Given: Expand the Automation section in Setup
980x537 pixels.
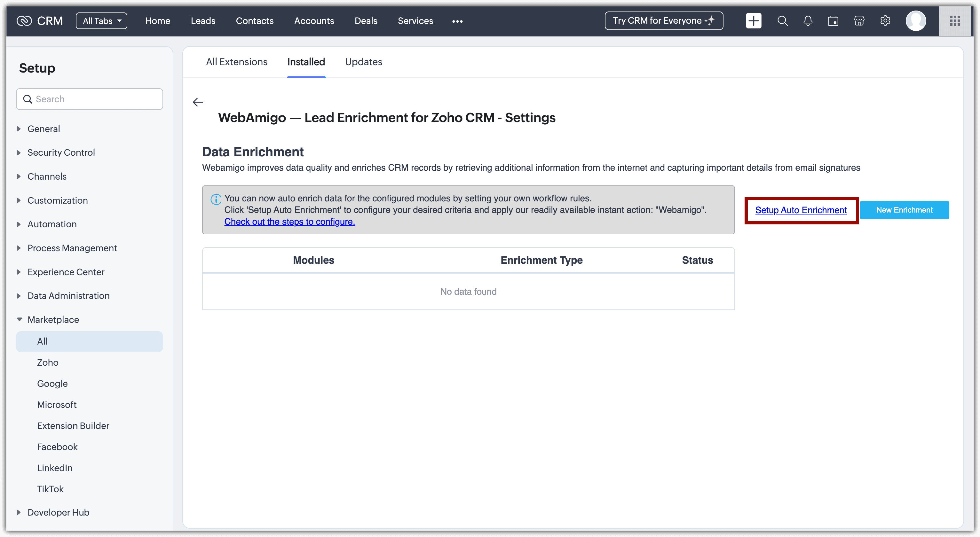Looking at the screenshot, I should tap(52, 224).
